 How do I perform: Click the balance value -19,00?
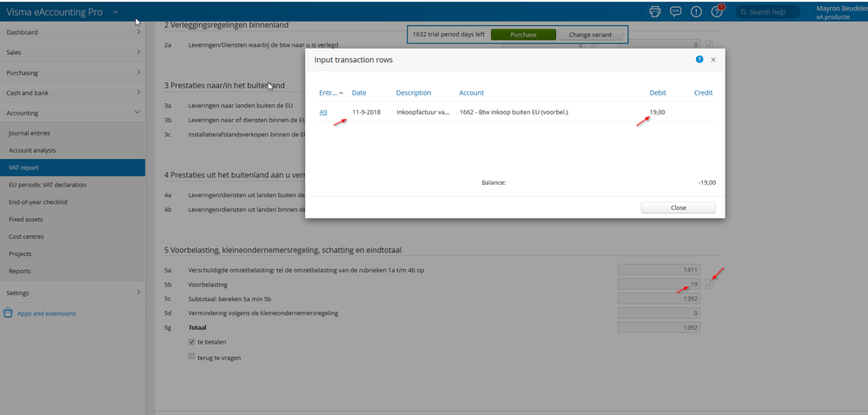coord(707,182)
